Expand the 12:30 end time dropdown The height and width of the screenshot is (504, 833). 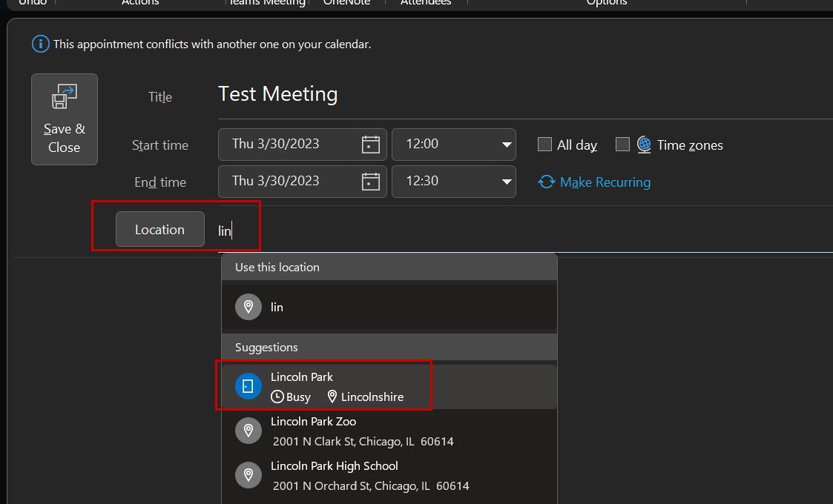pyautogui.click(x=507, y=182)
